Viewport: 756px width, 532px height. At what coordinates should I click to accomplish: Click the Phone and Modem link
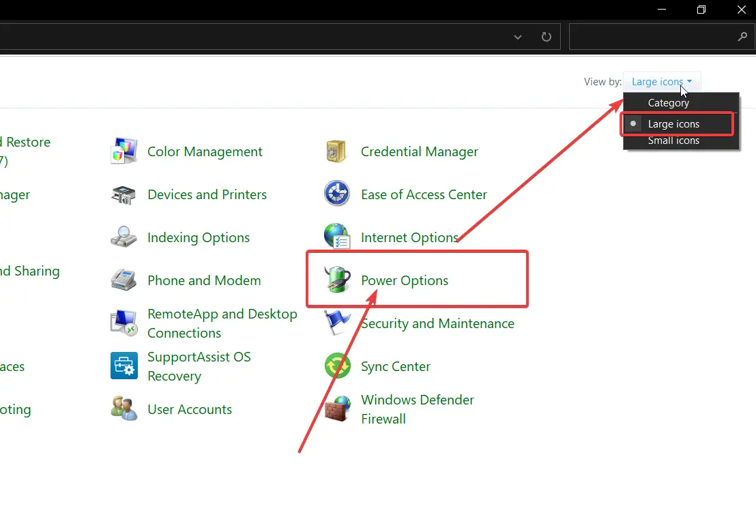204,280
